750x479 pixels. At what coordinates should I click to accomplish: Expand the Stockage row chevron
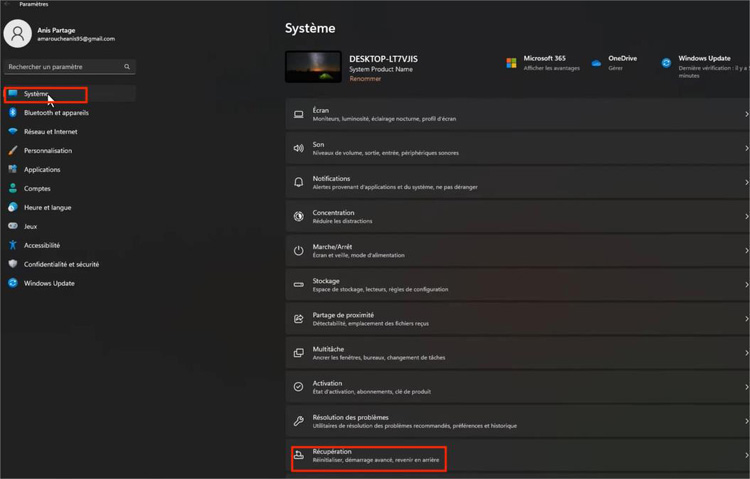746,285
